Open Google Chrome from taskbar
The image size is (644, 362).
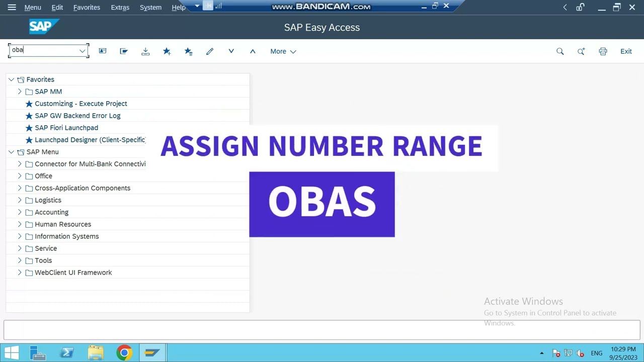124,352
